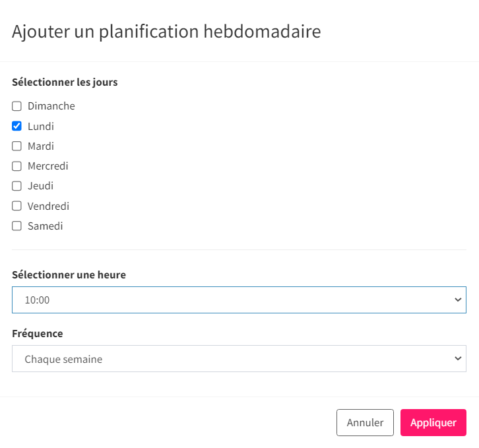Click the 'Sélectionner les jours' heading
This screenshot has width=479, height=448.
tap(65, 82)
